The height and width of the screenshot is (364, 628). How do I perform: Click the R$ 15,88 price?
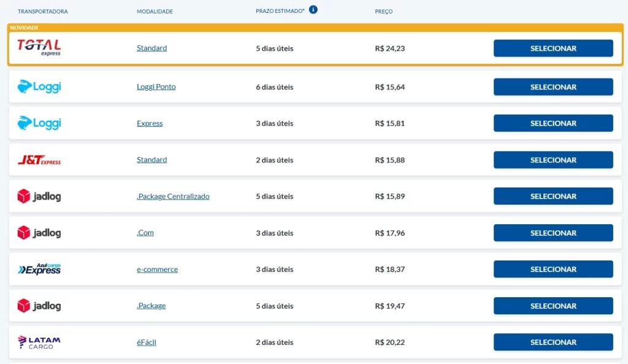pos(389,160)
